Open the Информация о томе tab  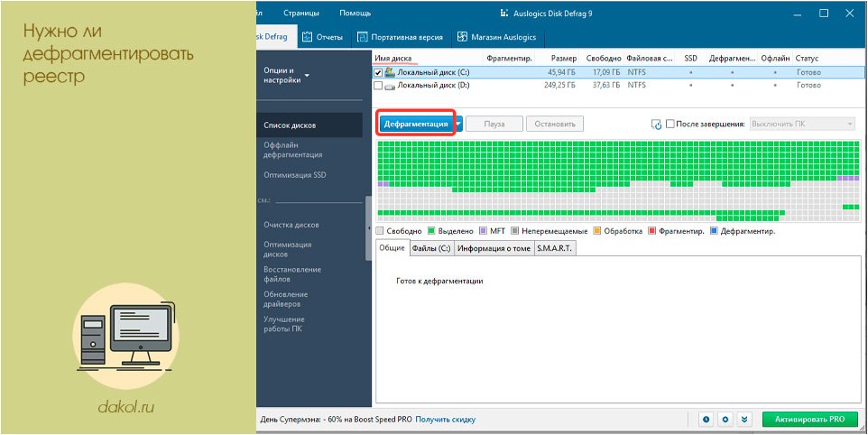click(494, 248)
